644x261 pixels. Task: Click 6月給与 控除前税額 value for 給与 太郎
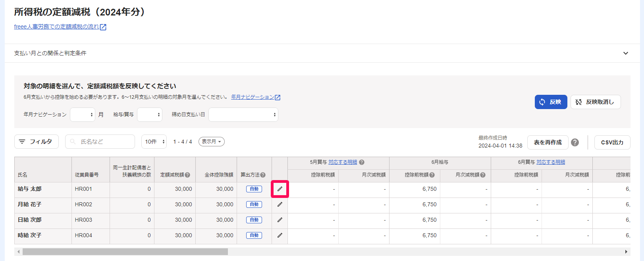[x=429, y=189]
